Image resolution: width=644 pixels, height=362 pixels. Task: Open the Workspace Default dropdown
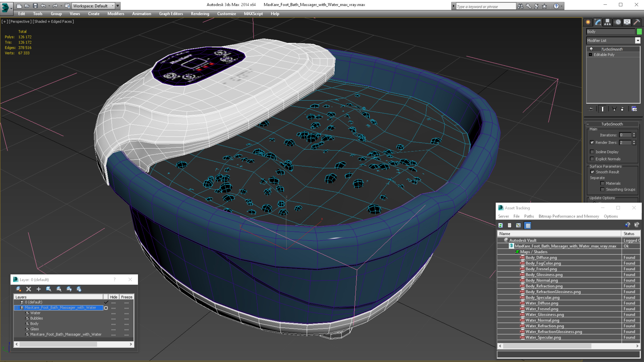point(94,5)
